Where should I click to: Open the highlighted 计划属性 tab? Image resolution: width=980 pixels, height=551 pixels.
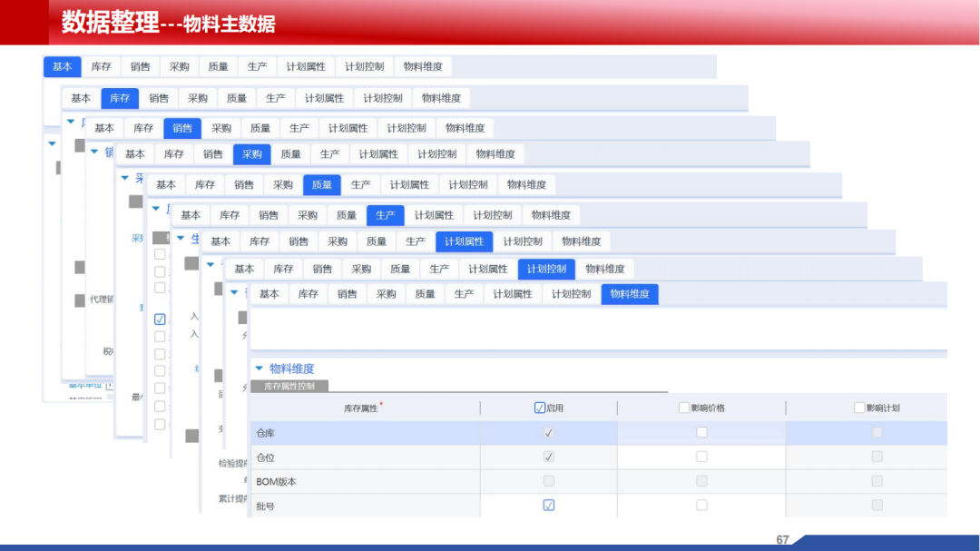click(464, 241)
